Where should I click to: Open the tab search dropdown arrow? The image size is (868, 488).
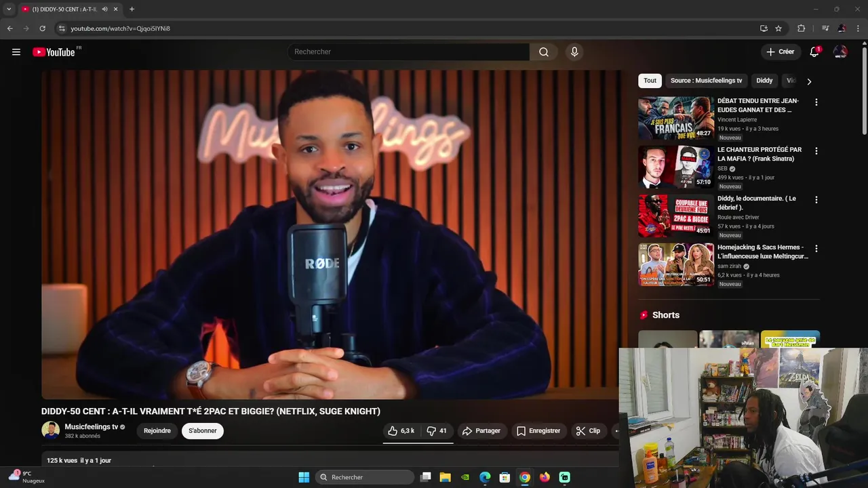click(9, 9)
